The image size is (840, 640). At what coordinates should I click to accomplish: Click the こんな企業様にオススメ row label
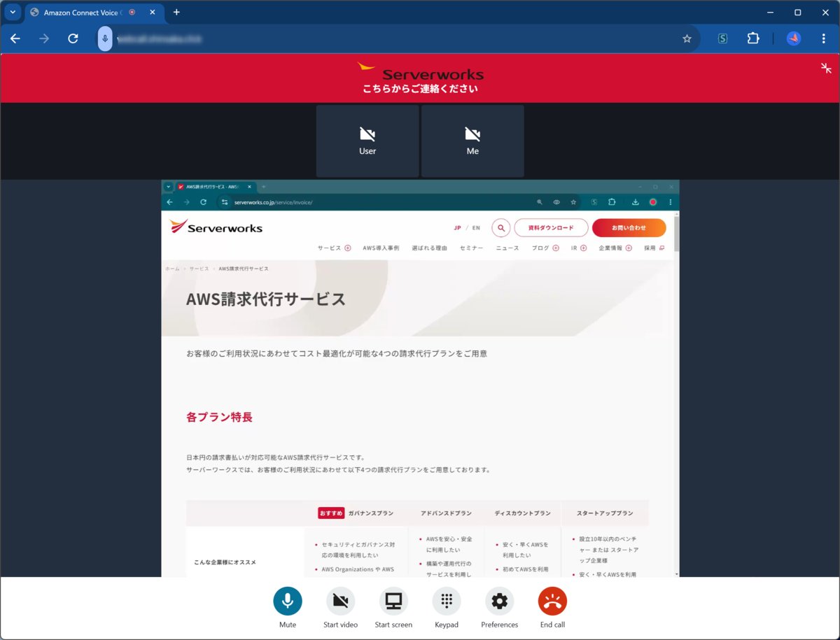(x=225, y=562)
